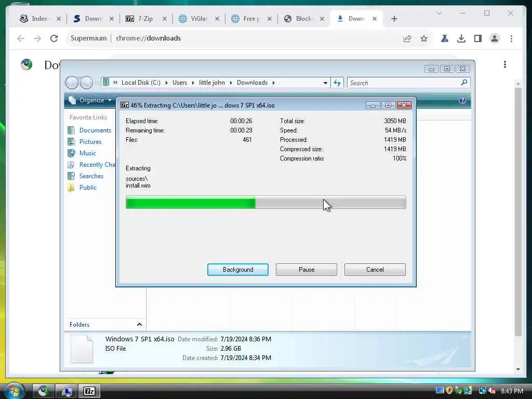The width and height of the screenshot is (532, 399).
Task: Click share page icon in address bar
Action: pos(407,38)
